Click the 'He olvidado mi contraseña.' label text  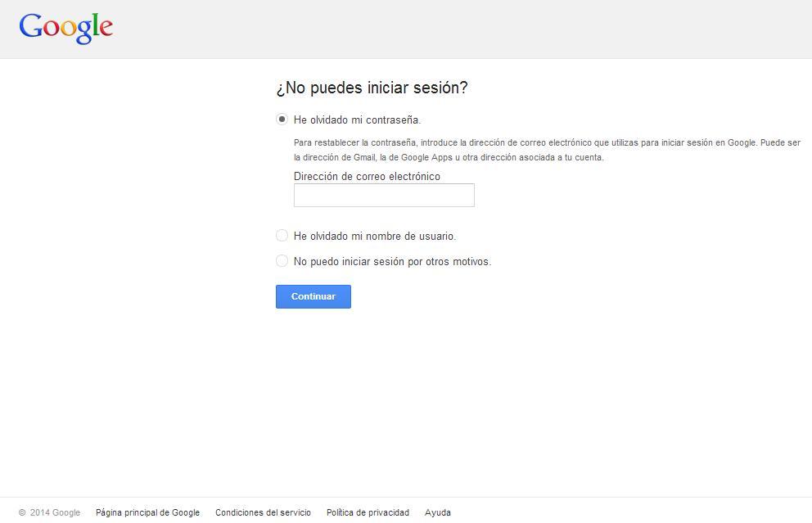(x=357, y=120)
